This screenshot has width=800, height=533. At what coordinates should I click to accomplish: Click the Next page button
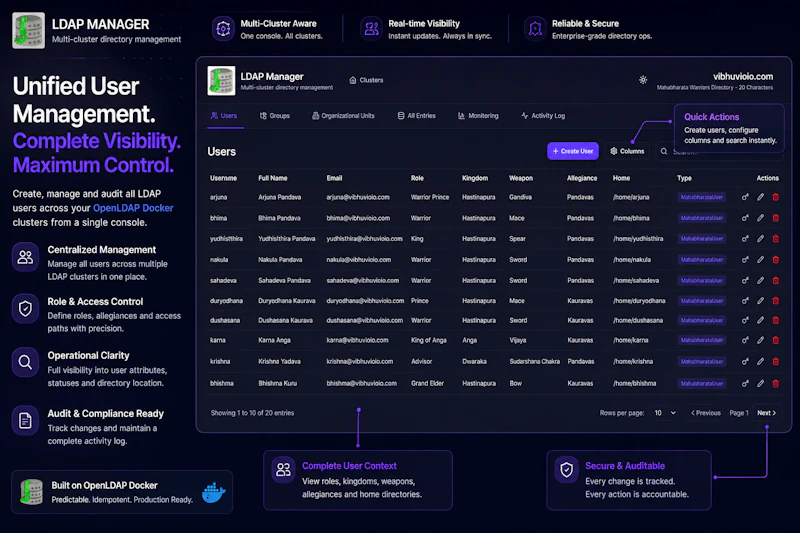[x=766, y=413]
